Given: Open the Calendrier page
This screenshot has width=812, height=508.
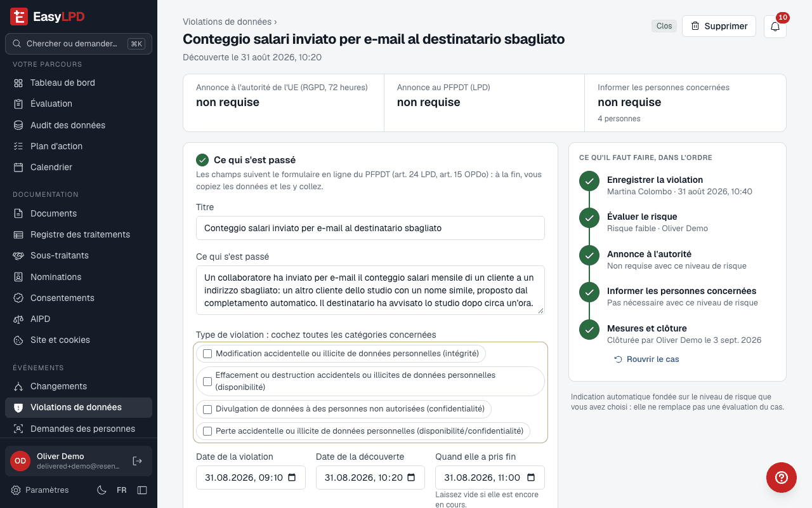Looking at the screenshot, I should pyautogui.click(x=79, y=167).
